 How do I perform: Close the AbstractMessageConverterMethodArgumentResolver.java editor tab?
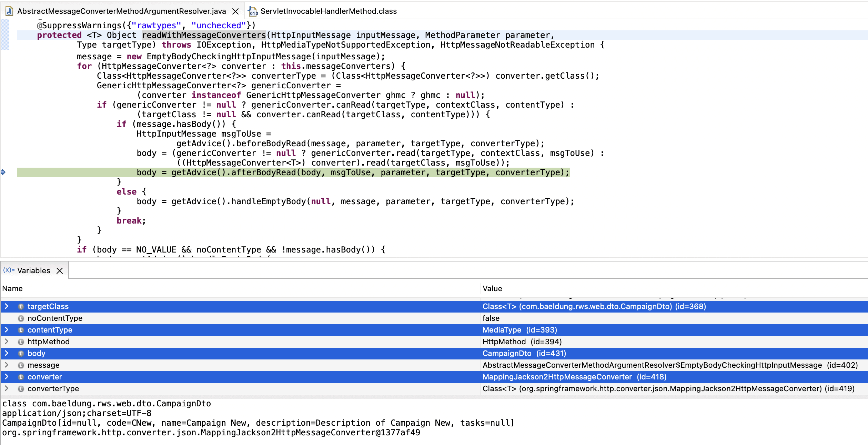pos(235,11)
